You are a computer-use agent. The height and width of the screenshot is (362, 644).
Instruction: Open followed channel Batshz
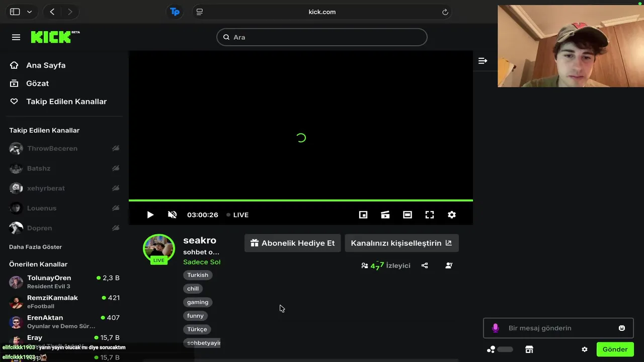(39, 168)
